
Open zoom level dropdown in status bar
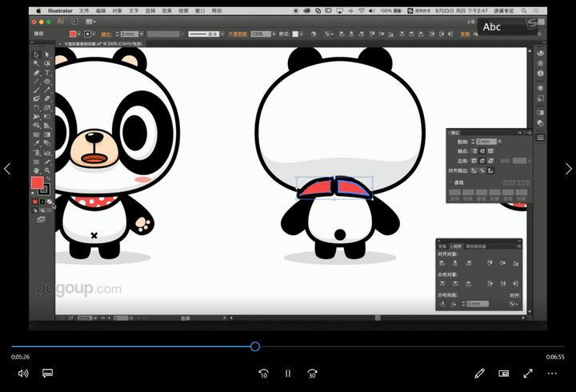coord(95,318)
